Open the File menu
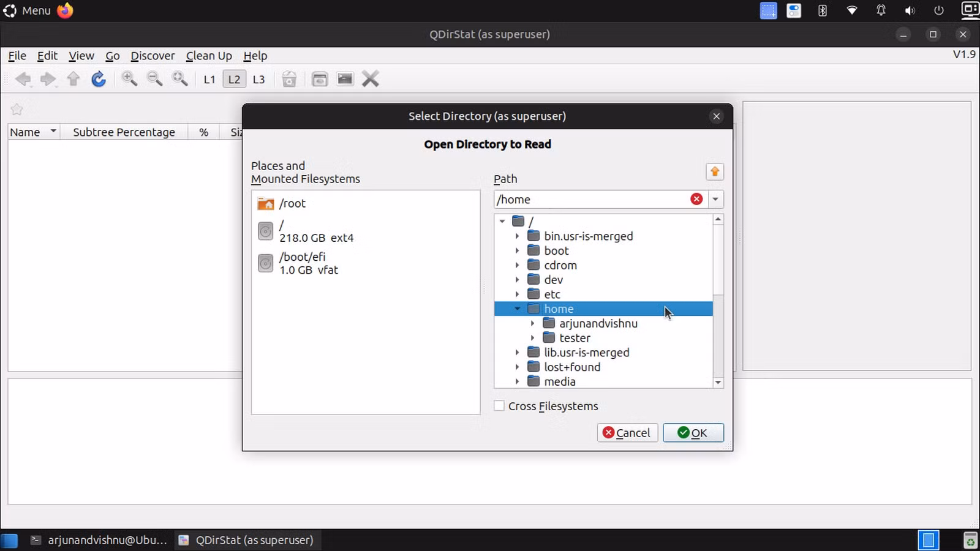The height and width of the screenshot is (551, 980). click(x=17, y=56)
